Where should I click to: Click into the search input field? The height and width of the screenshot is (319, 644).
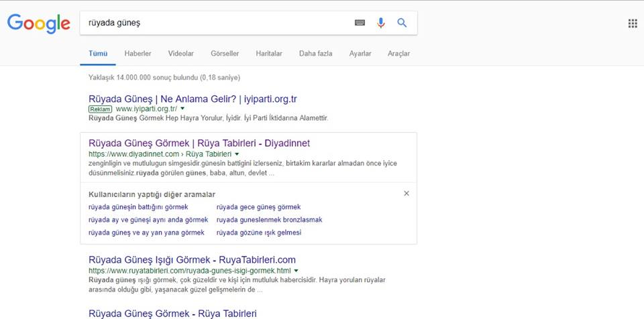point(215,23)
